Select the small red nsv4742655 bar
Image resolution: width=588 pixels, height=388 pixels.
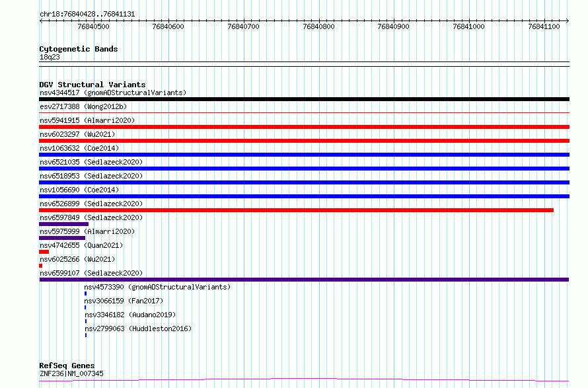click(44, 252)
